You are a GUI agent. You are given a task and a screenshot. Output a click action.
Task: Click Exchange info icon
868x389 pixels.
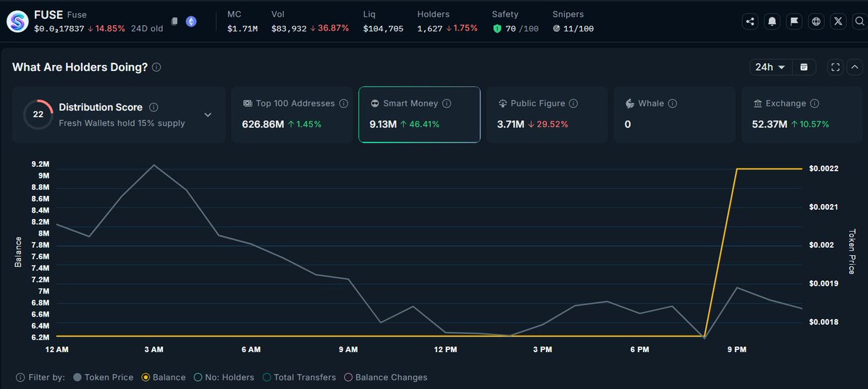click(814, 103)
